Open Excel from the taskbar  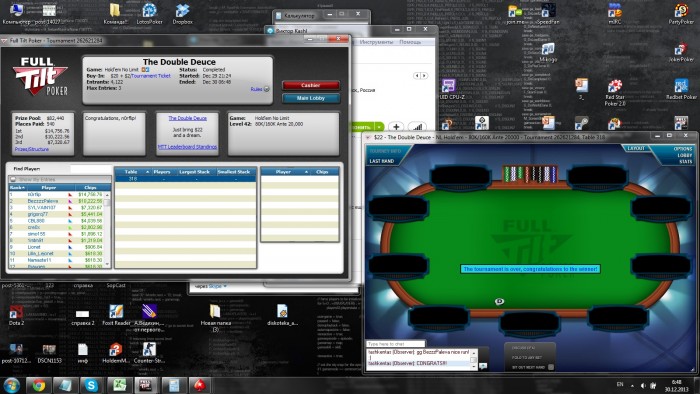point(119,385)
